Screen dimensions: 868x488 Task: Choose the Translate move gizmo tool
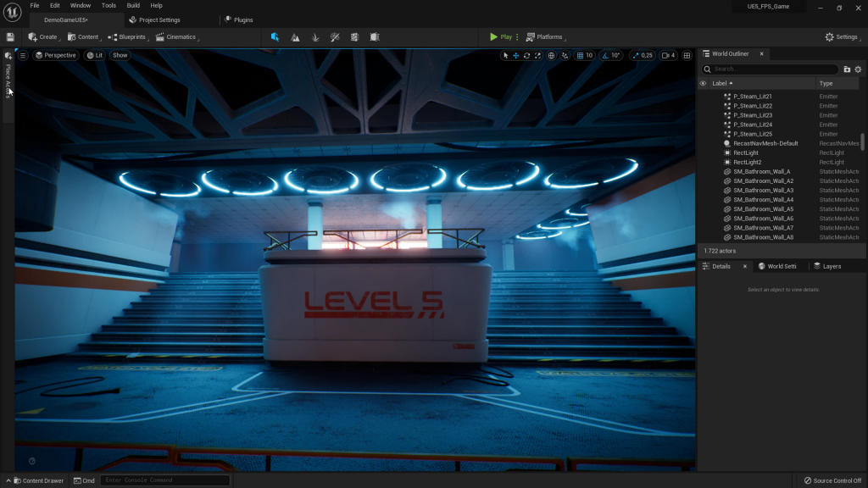516,55
